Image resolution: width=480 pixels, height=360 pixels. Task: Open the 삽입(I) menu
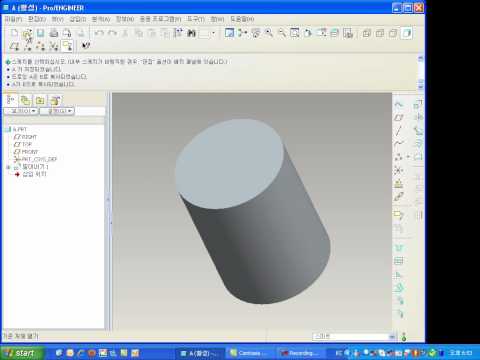click(x=78, y=19)
